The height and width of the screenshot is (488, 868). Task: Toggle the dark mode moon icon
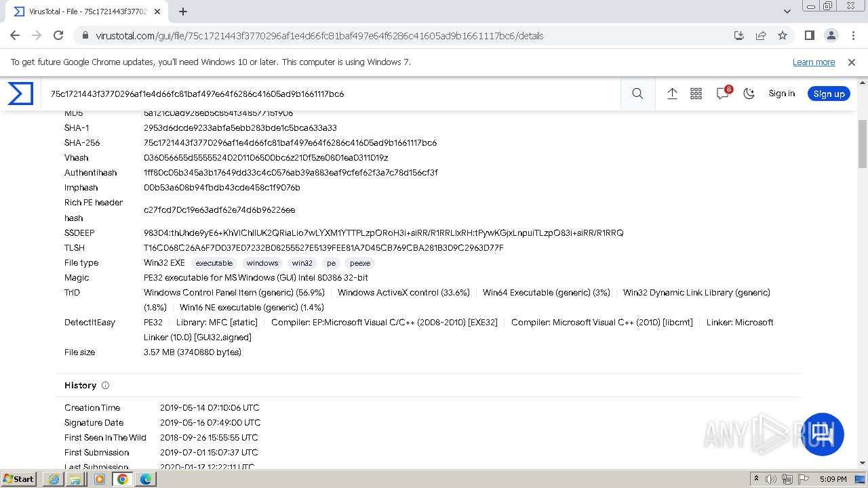[749, 94]
